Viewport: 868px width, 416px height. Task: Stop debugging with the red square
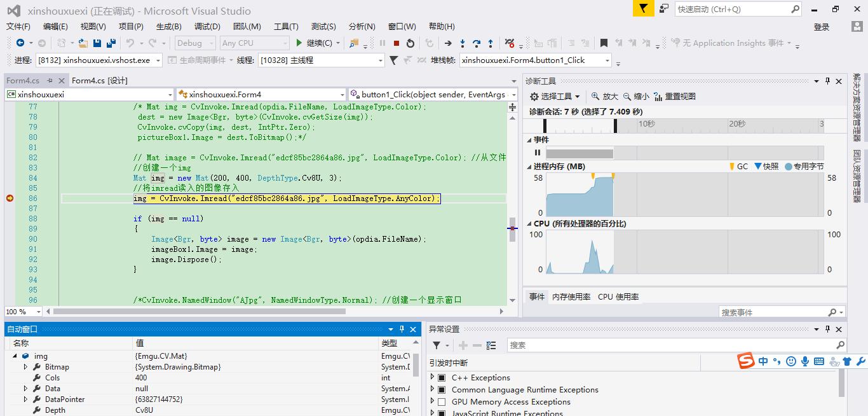click(x=397, y=43)
